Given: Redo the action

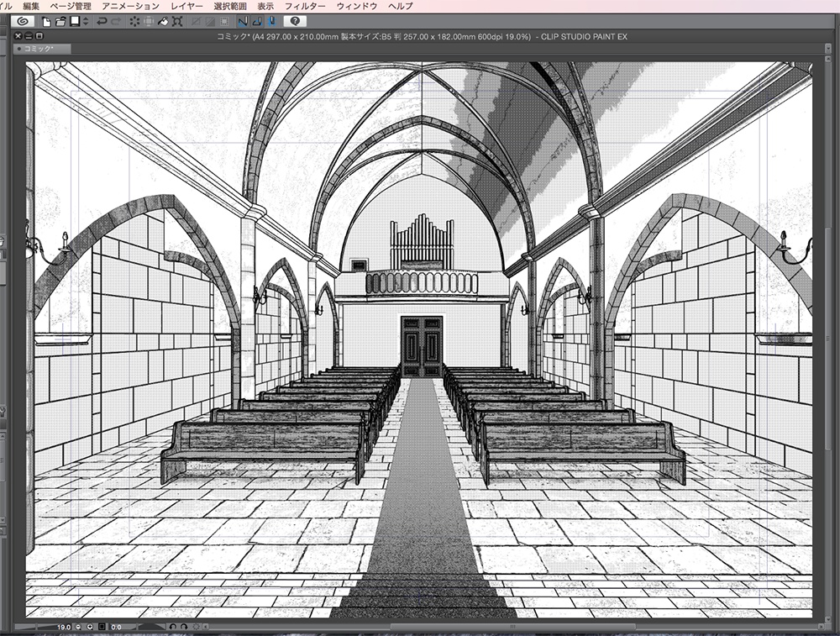Looking at the screenshot, I should 116,22.
